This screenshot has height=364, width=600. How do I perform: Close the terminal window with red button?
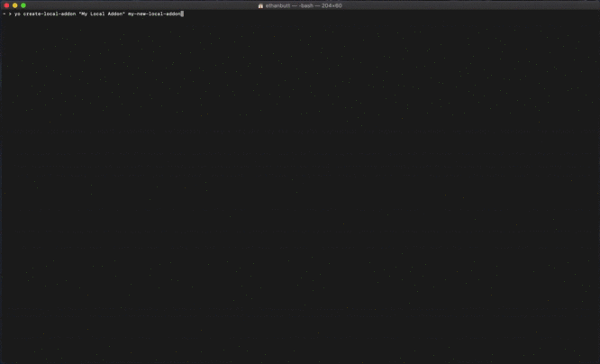6,5
